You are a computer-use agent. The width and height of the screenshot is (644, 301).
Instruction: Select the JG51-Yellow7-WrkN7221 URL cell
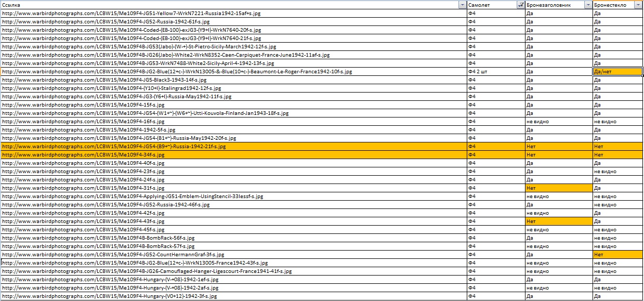pyautogui.click(x=233, y=13)
